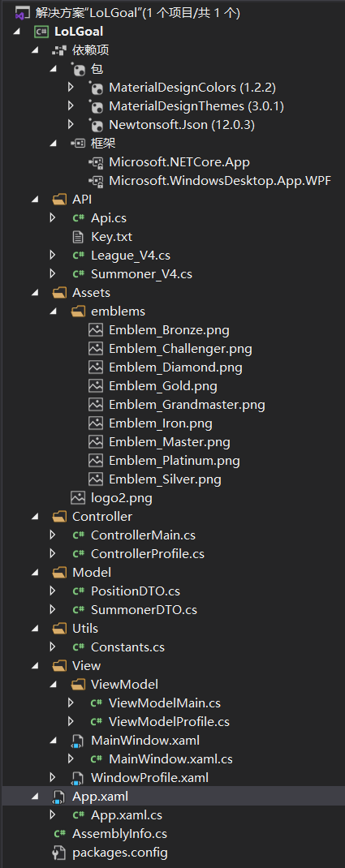Screen dimensions: 345x868
Task: Collapse the emblems folder
Action: coord(54,312)
